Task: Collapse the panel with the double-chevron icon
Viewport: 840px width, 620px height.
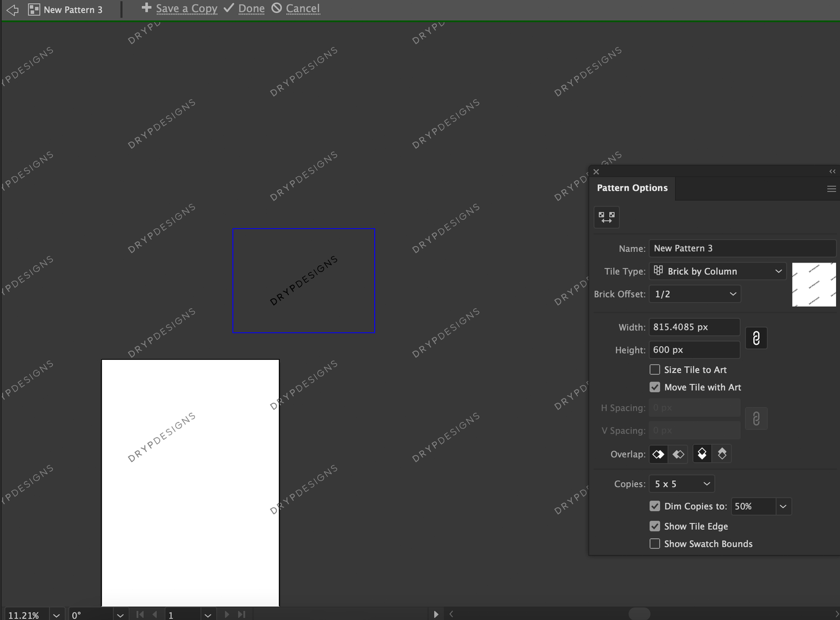Action: 831,171
